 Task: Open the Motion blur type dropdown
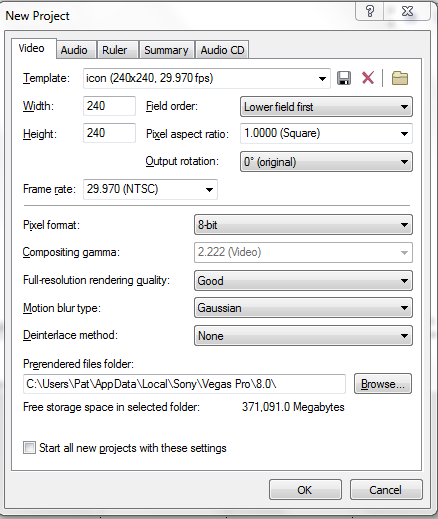303,308
